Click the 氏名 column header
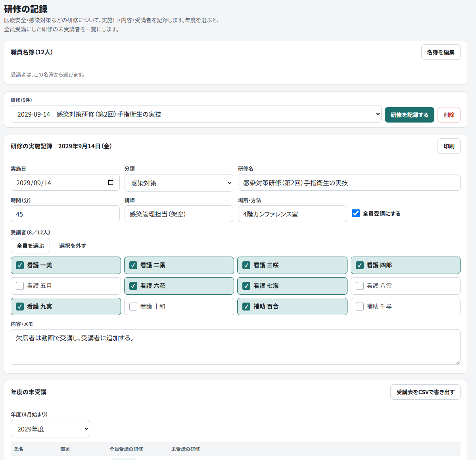This screenshot has height=460, width=476. click(19, 449)
